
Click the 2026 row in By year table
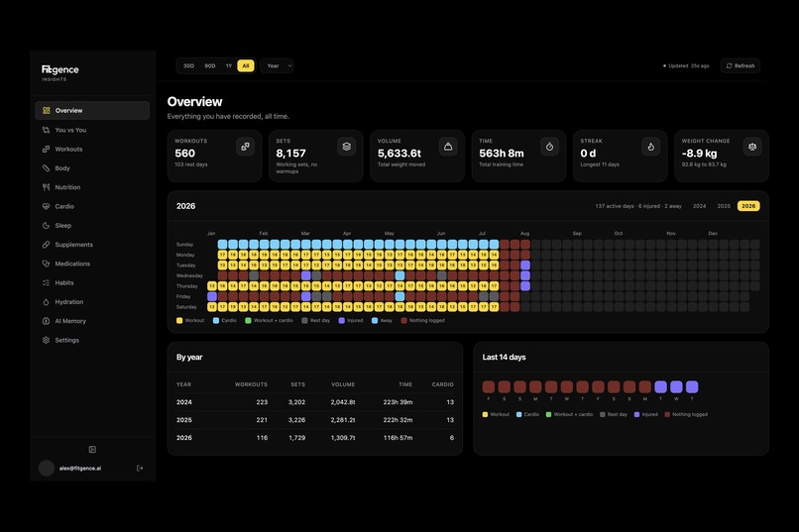point(315,438)
